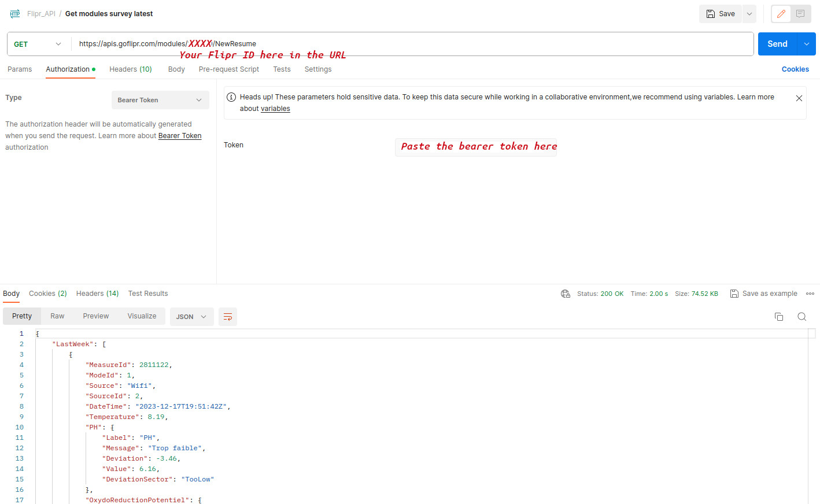Open the response Cookies (2) tab

[x=48, y=294]
